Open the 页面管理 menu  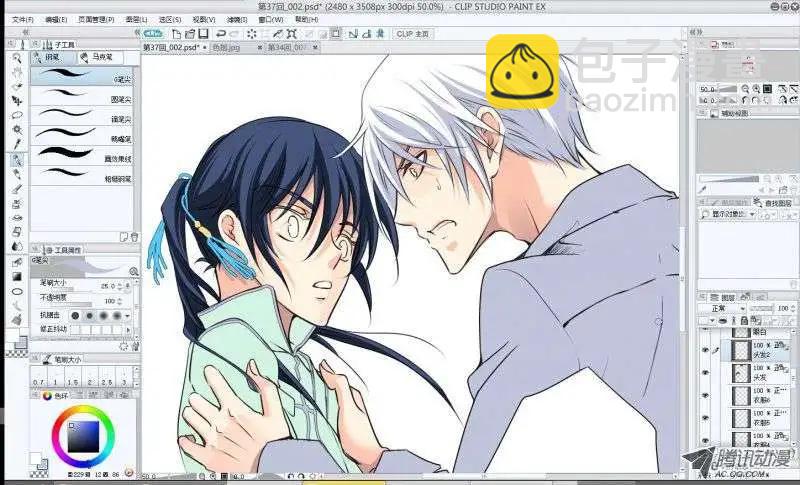coord(96,19)
